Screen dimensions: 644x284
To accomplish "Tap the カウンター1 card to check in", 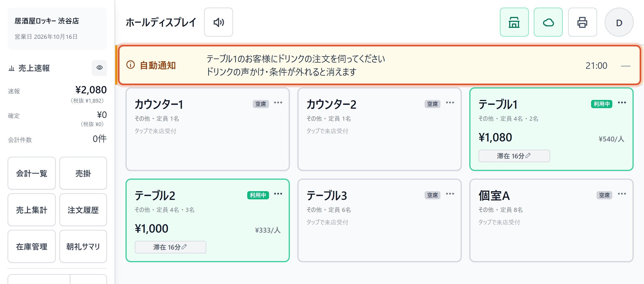I will 207,129.
